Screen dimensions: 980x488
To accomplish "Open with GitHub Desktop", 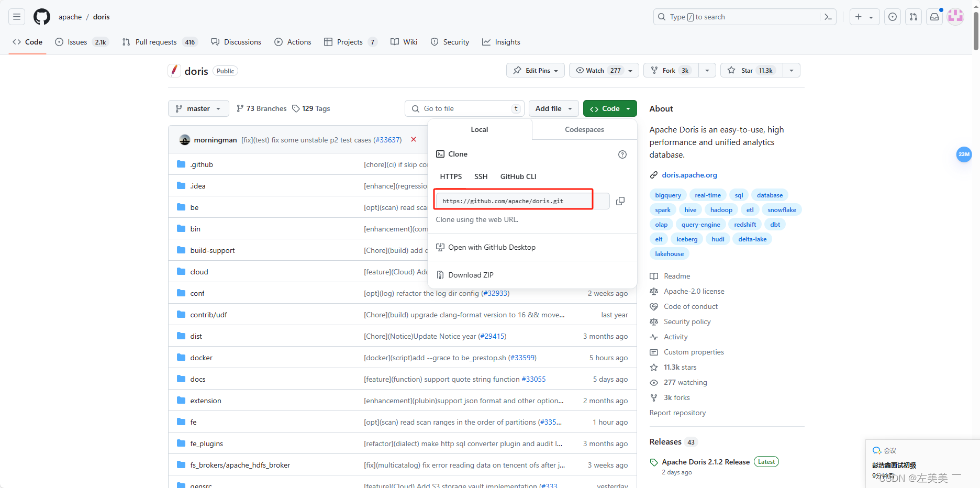I will coord(492,247).
